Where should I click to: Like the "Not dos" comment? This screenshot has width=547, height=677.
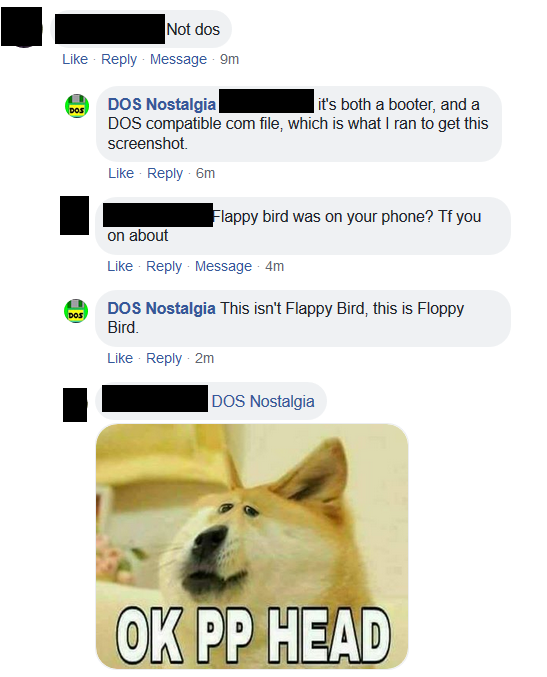(75, 59)
